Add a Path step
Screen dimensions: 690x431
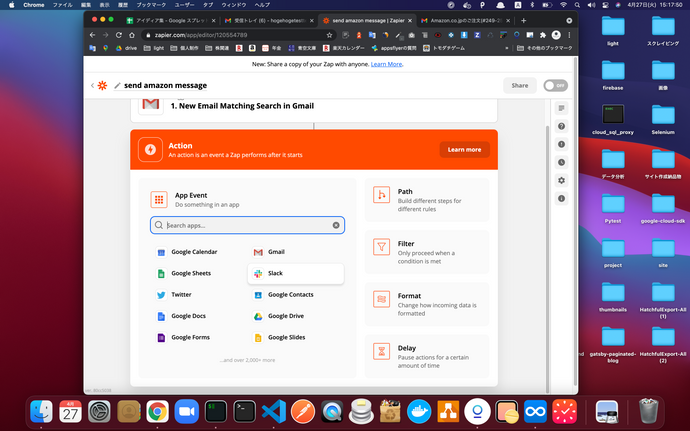pyautogui.click(x=427, y=200)
